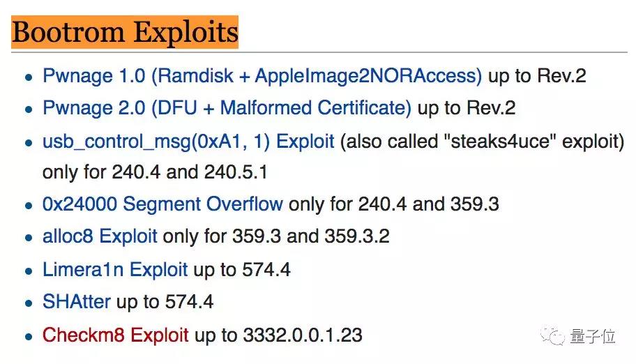Image resolution: width=636 pixels, height=364 pixels.
Task: Visit the alloc8 Exploit page
Action: tap(100, 236)
